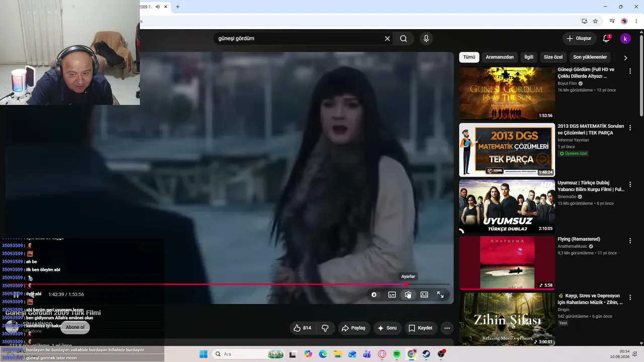Image resolution: width=644 pixels, height=362 pixels.
Task: Mute the tab using its speaker icon
Action: click(x=157, y=7)
